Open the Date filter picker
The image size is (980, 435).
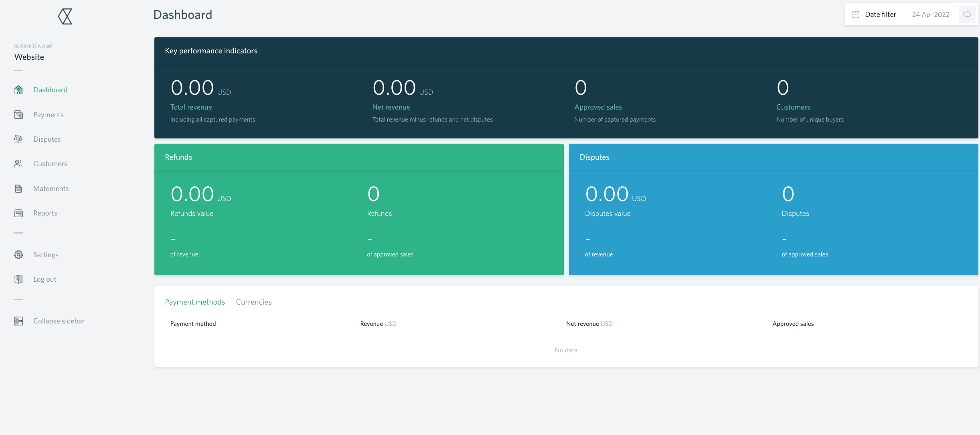click(880, 14)
